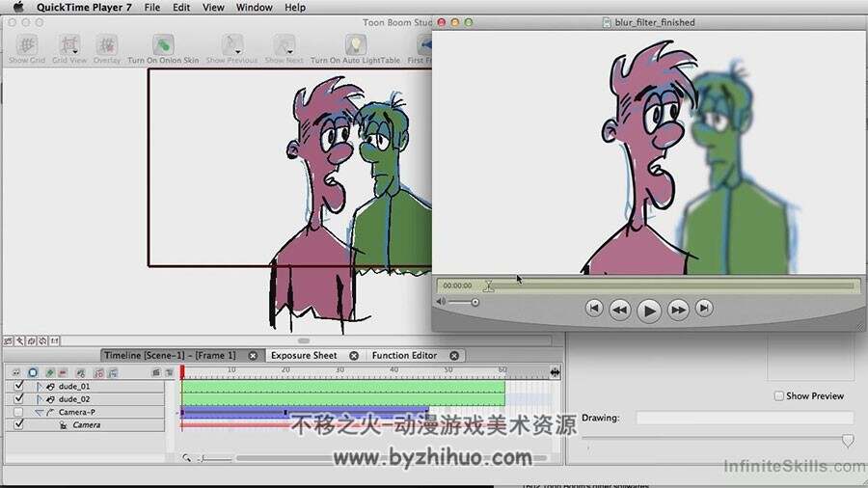Click the blue numbered icon in timeline toolbar

(113, 372)
